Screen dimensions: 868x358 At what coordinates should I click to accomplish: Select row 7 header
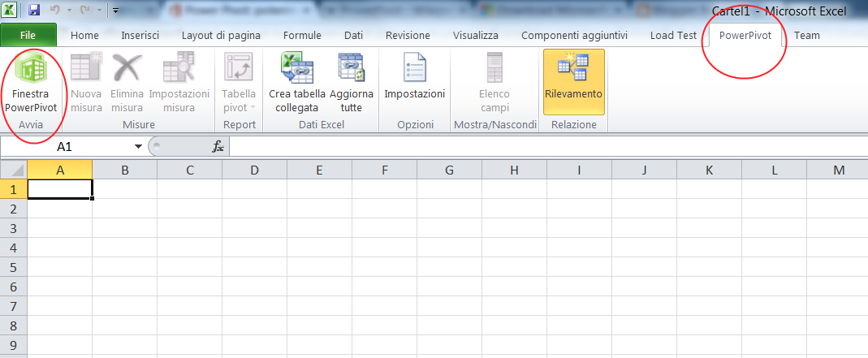coord(14,306)
